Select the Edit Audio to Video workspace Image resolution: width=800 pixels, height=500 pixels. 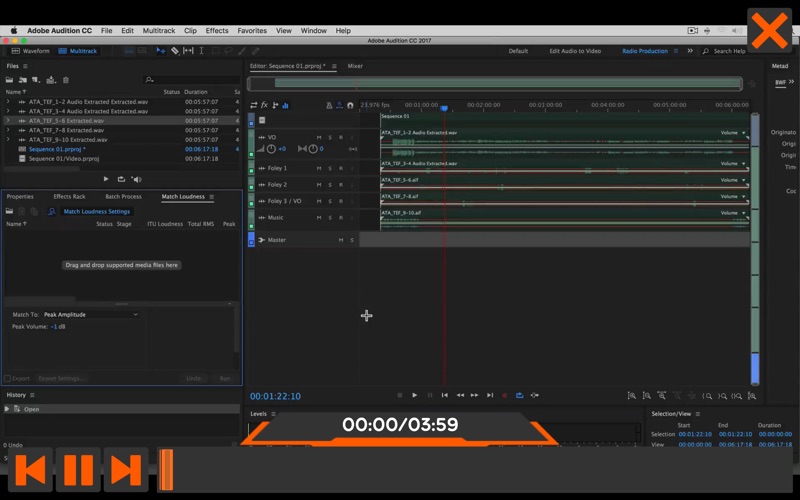pos(575,51)
